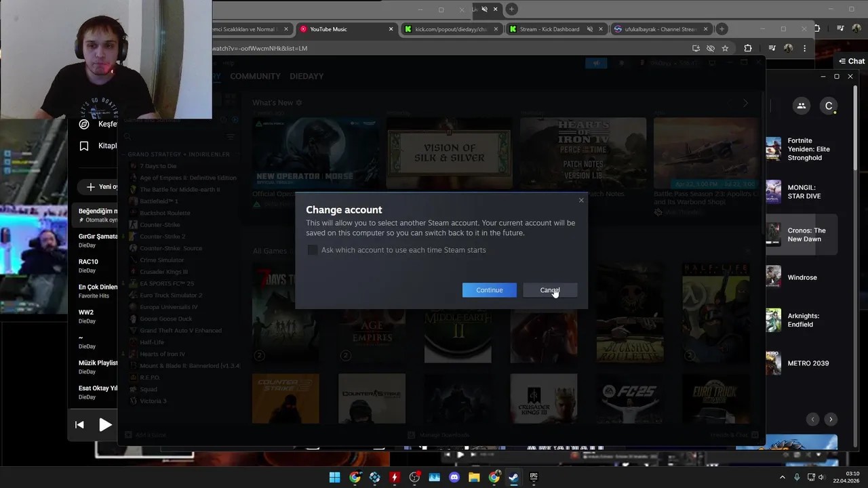Click the Steam icon on the taskbar
Screen dimensions: 868x488
514,477
